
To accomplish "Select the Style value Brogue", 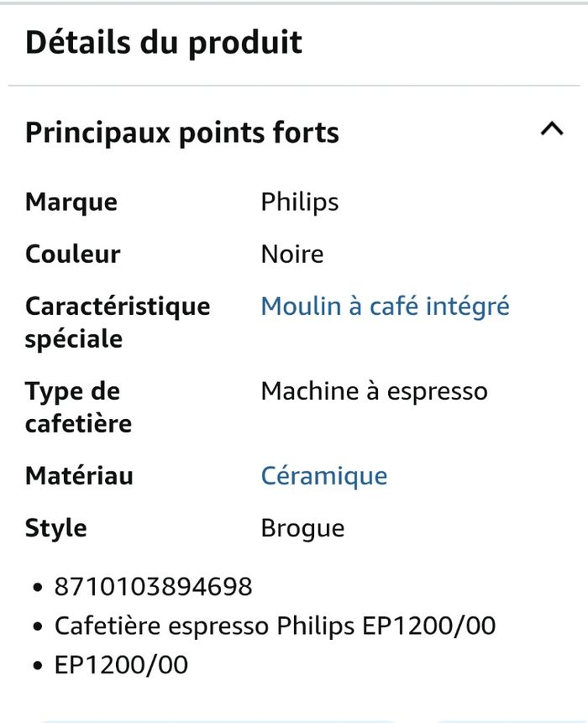I will point(302,527).
